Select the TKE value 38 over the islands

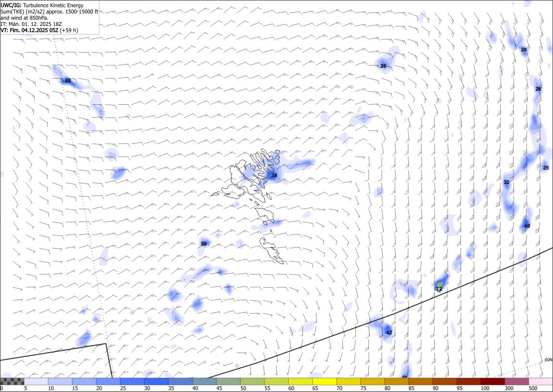pyautogui.click(x=274, y=175)
